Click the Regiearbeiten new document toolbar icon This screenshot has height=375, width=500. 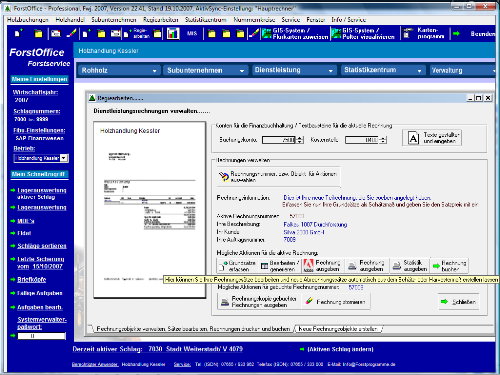coord(137,33)
